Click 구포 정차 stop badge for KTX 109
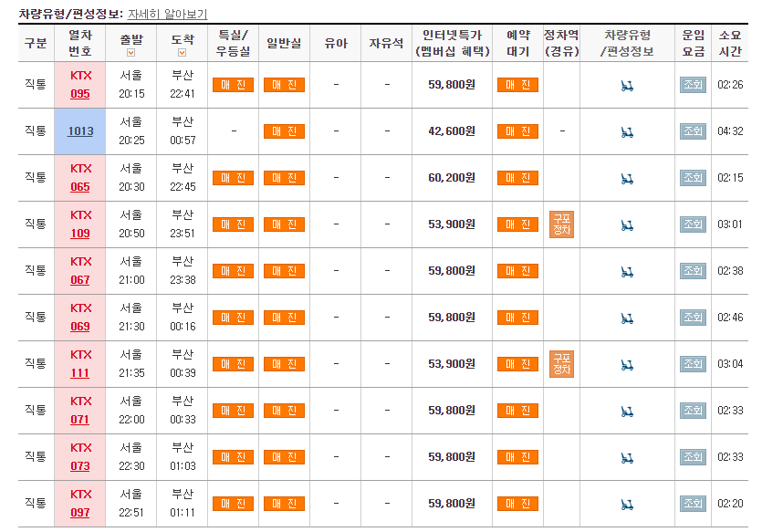762x532 pixels. click(x=561, y=224)
